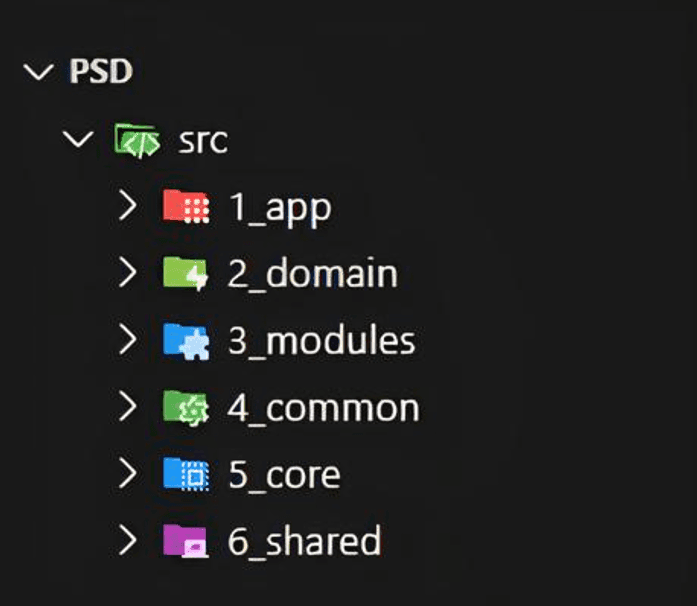Click the PSD project title
This screenshot has width=697, height=606.
click(101, 72)
